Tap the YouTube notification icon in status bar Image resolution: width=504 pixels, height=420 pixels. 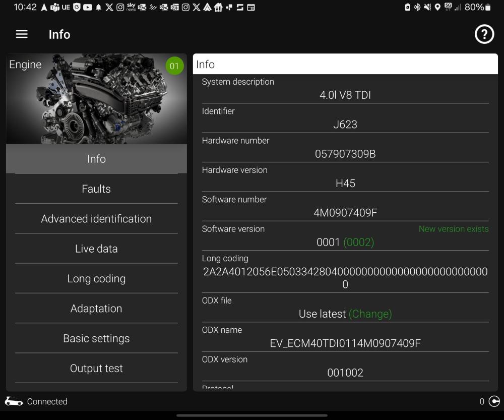click(x=87, y=7)
